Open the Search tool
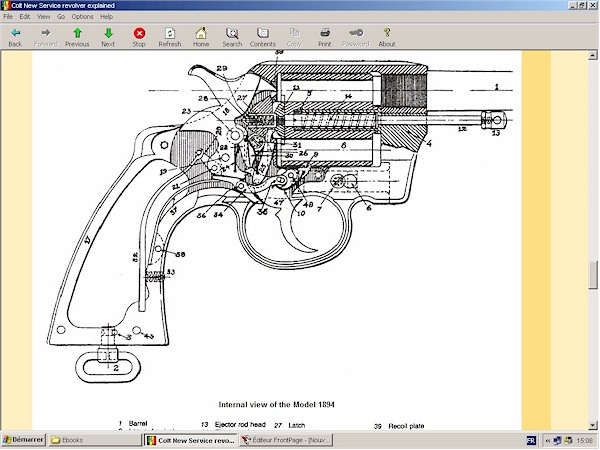Image resolution: width=600 pixels, height=450 pixels. [232, 37]
